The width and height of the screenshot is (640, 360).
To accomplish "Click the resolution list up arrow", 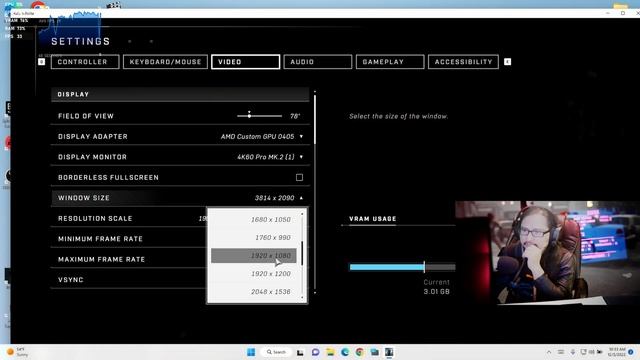I will [x=302, y=214].
